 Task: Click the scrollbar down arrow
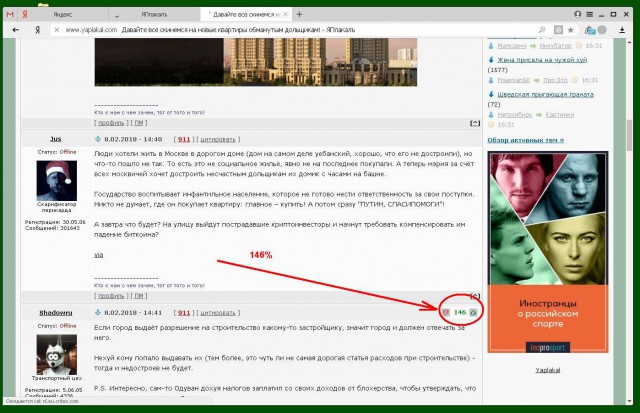[x=629, y=401]
